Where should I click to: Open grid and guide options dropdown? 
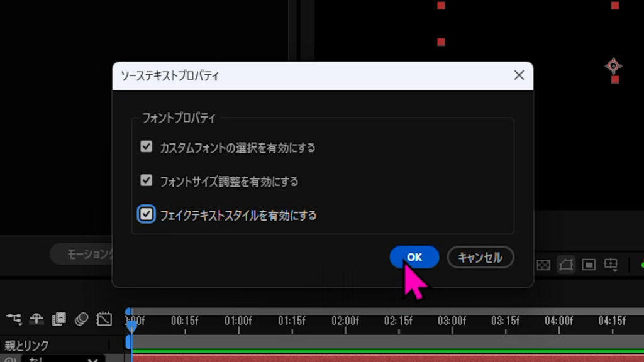(x=611, y=265)
